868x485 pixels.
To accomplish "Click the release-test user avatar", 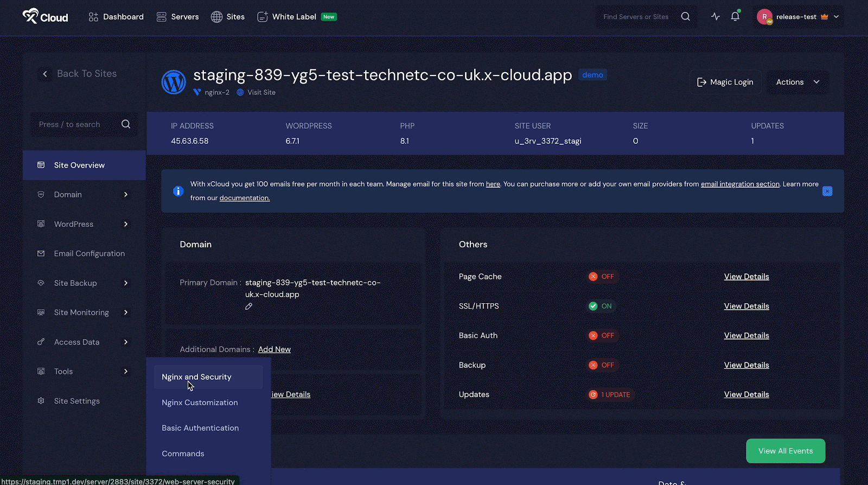I will coord(764,17).
